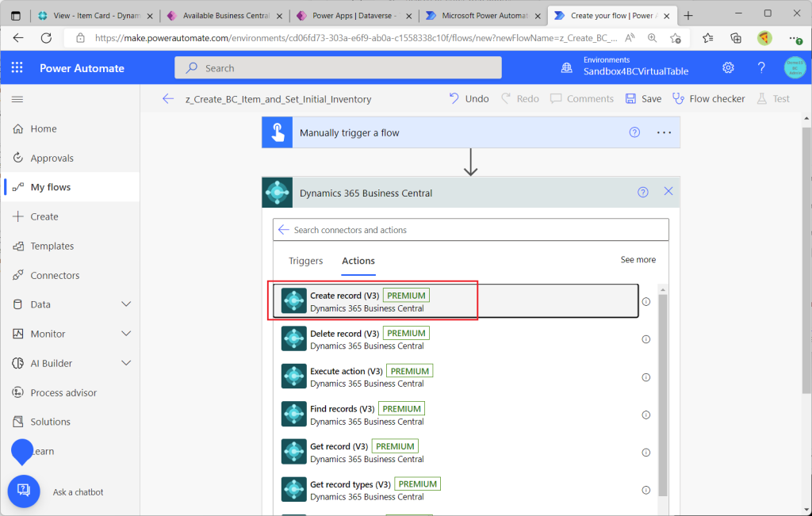
Task: Expand the AI Builder menu in sidebar
Action: (126, 363)
